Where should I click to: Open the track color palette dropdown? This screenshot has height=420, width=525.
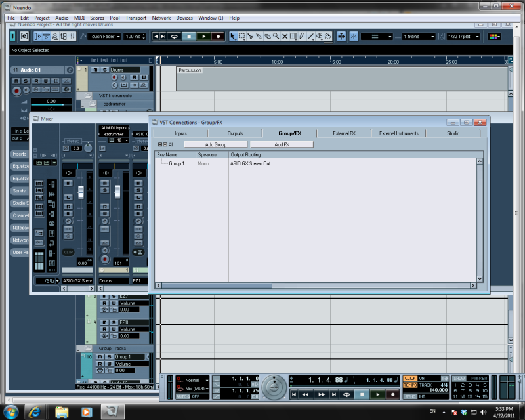click(494, 37)
